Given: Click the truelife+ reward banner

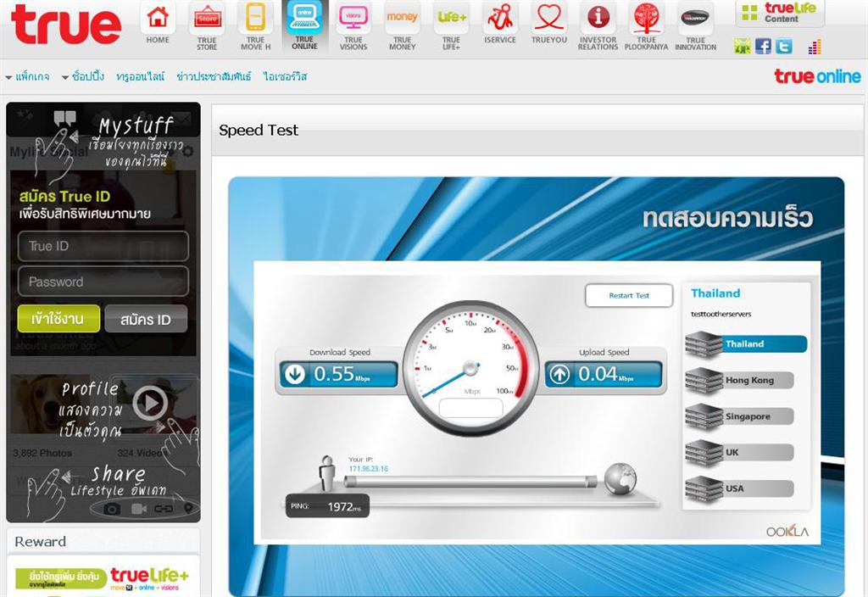Looking at the screenshot, I should [103, 578].
